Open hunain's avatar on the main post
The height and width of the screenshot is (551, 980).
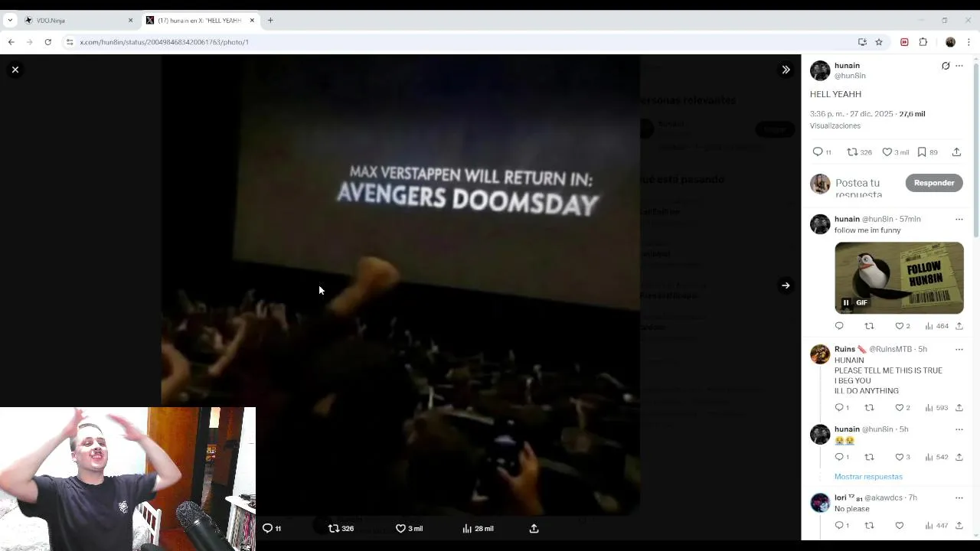(820, 70)
